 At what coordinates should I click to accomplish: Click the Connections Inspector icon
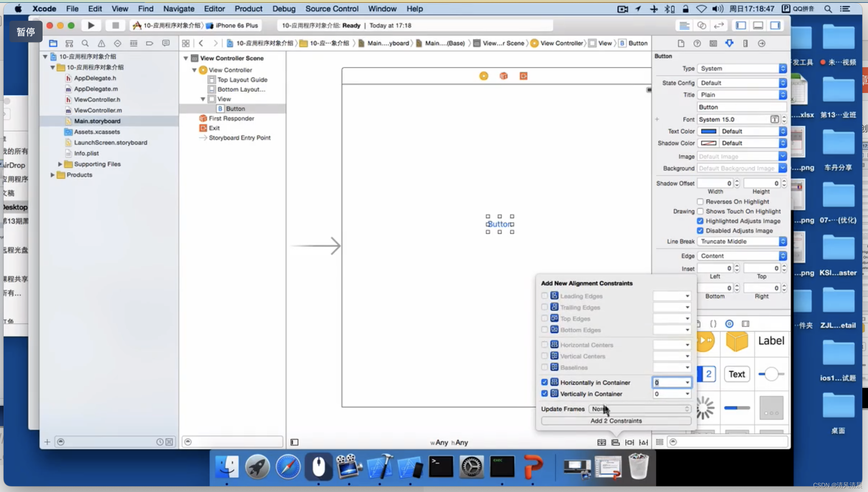(x=762, y=43)
